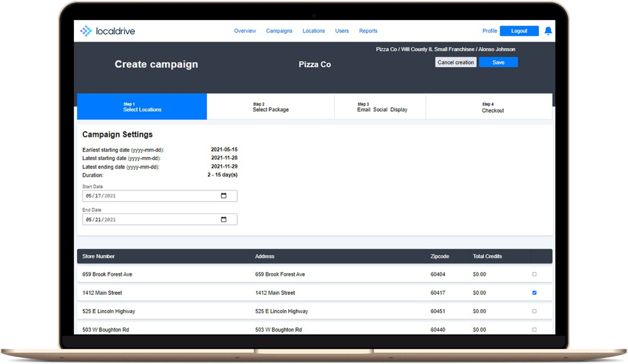Image resolution: width=628 pixels, height=364 pixels.
Task: Click the latest ending date 2021-11-29
Action: [x=224, y=166]
